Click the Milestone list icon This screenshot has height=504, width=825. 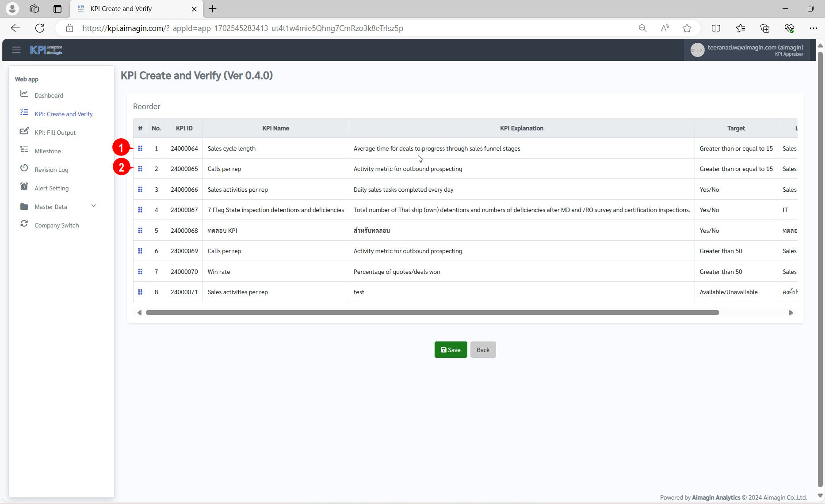tap(24, 150)
